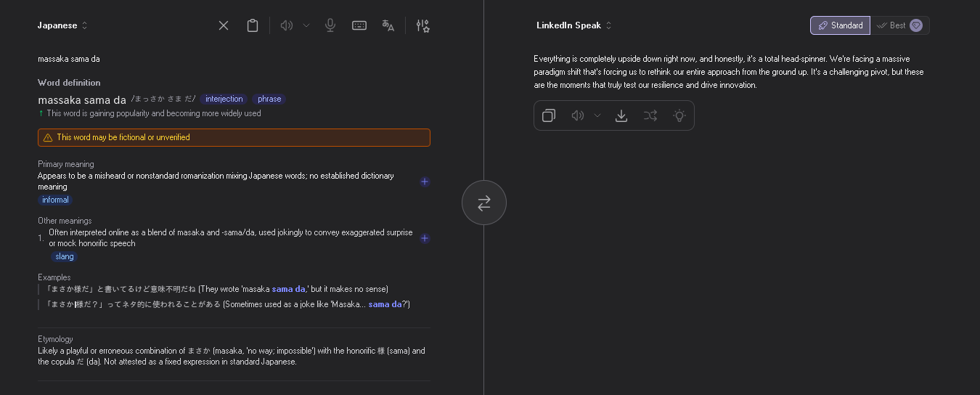Add the slang meaning with plus icon
The width and height of the screenshot is (980, 395).
coord(425,238)
